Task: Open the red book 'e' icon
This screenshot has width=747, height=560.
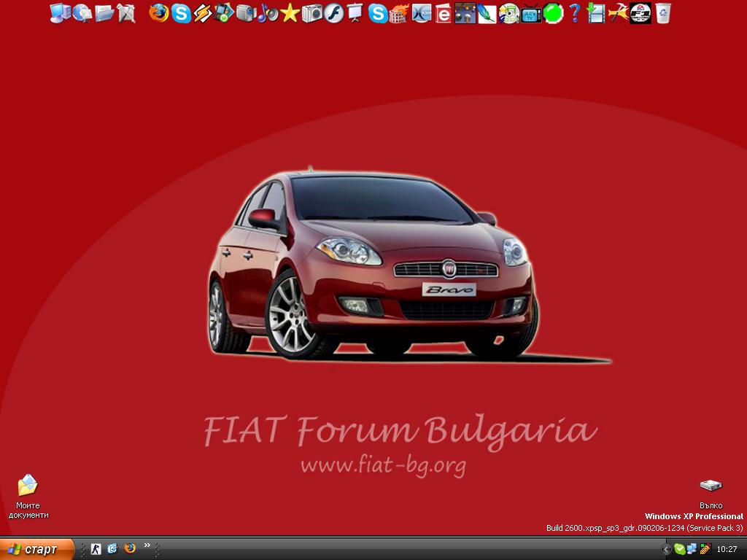Action: click(443, 13)
